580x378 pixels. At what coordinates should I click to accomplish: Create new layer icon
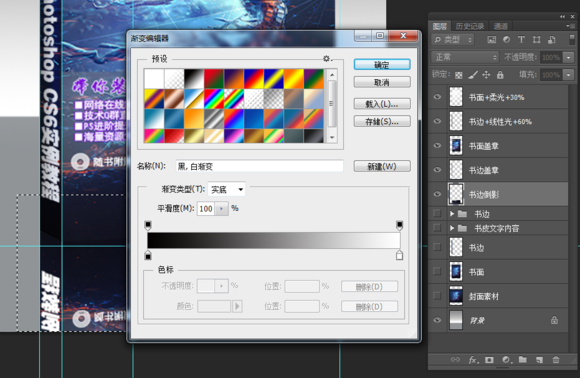pos(539,360)
